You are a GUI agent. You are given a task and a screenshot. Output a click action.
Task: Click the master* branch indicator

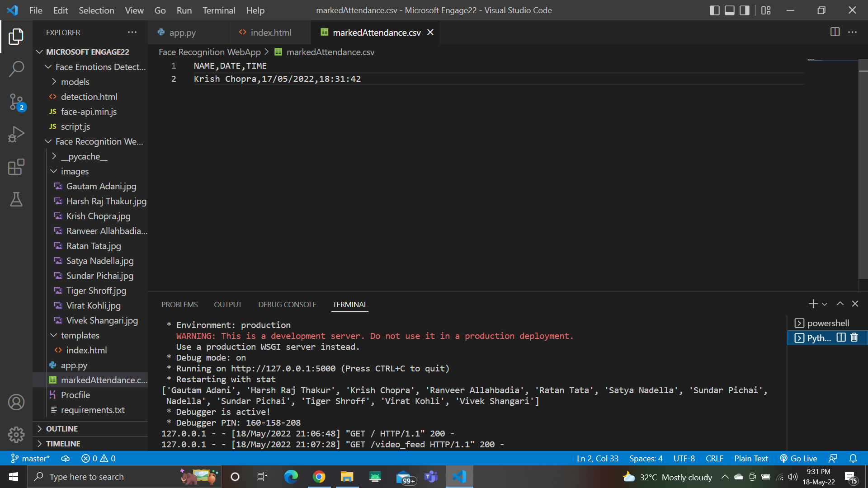pos(30,458)
